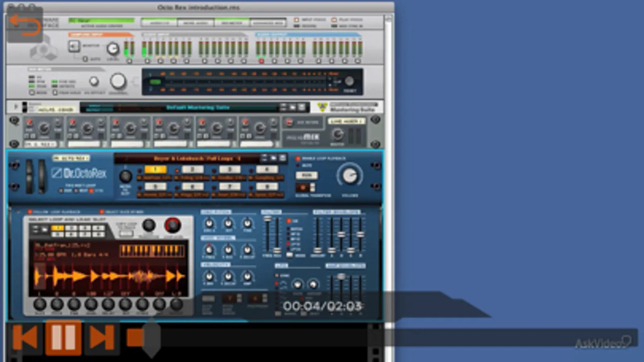Step through Dr. Octo Rex patches with arrows

(264, 158)
